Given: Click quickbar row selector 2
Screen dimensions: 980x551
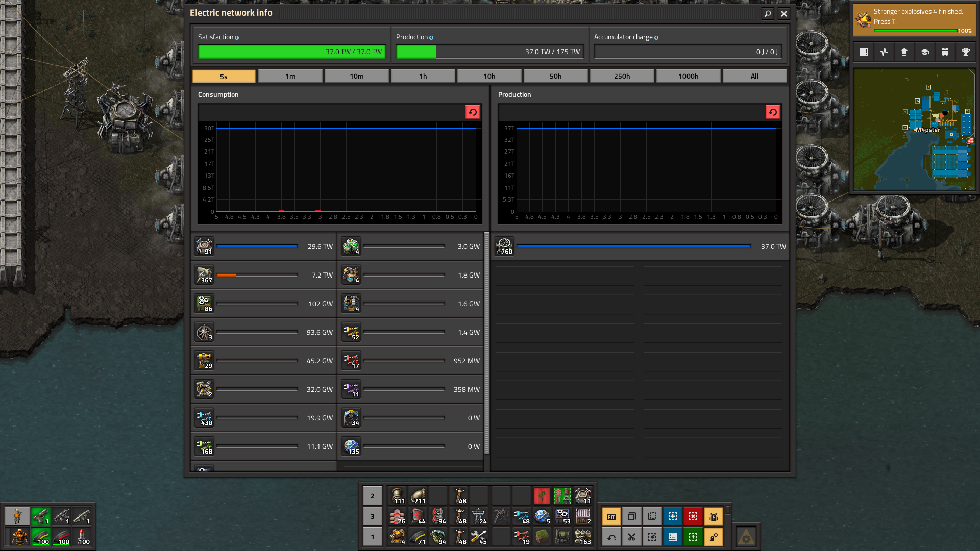Looking at the screenshot, I should pyautogui.click(x=372, y=495).
